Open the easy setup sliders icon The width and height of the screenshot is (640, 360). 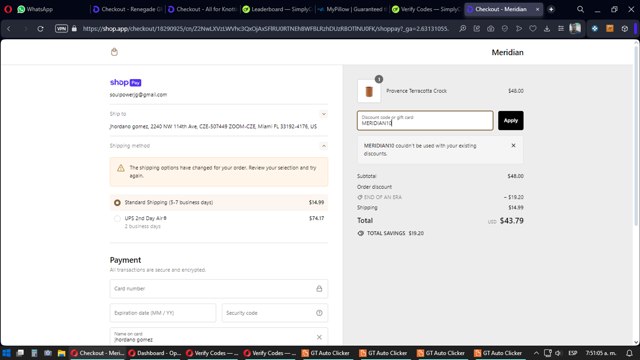click(561, 29)
